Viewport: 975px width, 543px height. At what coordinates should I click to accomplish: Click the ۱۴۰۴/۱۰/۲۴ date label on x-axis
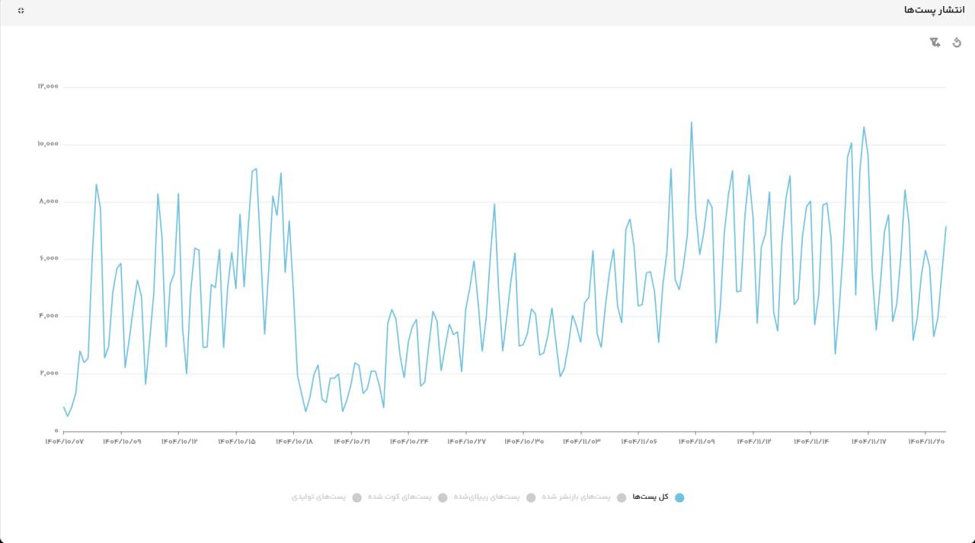409,442
